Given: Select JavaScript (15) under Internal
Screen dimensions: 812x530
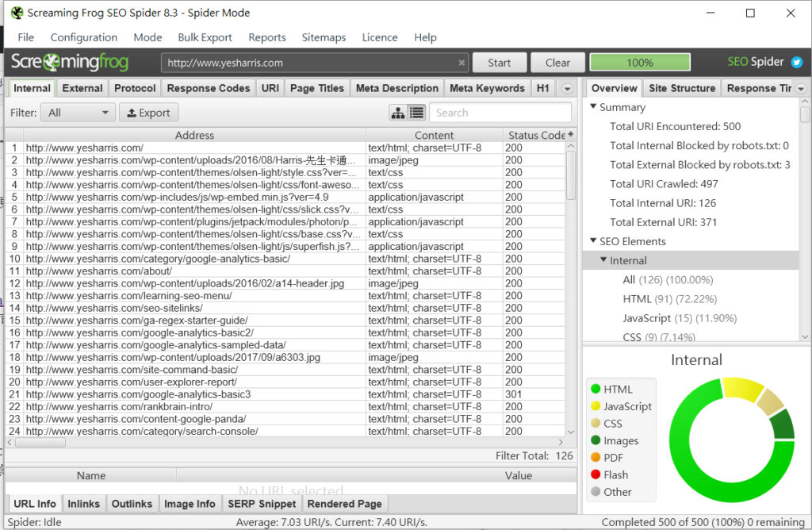Looking at the screenshot, I should click(x=680, y=318).
